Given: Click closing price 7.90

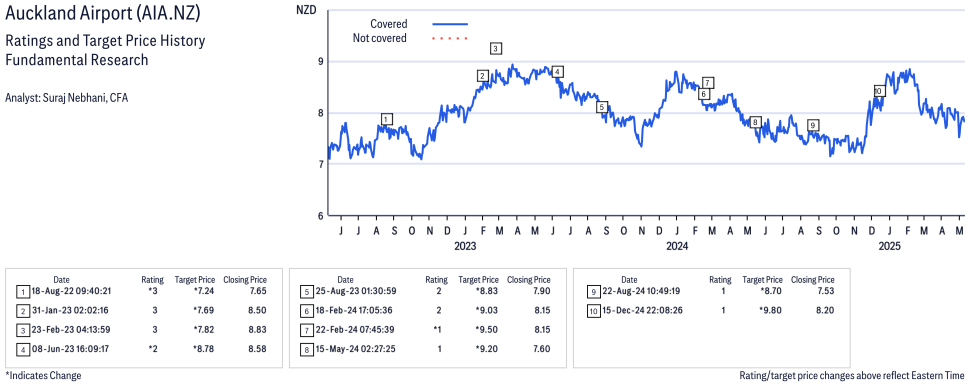Looking at the screenshot, I should point(541,291).
